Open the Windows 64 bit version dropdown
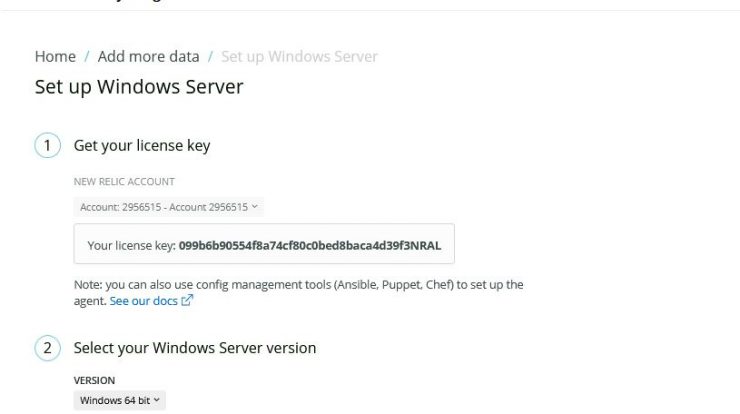 click(119, 400)
